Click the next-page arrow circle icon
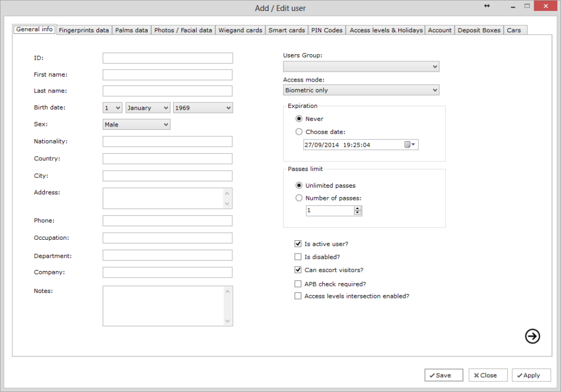 532,336
